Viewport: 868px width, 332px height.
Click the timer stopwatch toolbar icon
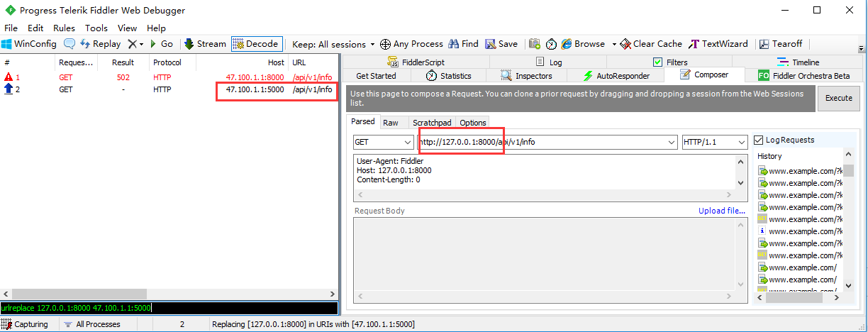click(551, 44)
